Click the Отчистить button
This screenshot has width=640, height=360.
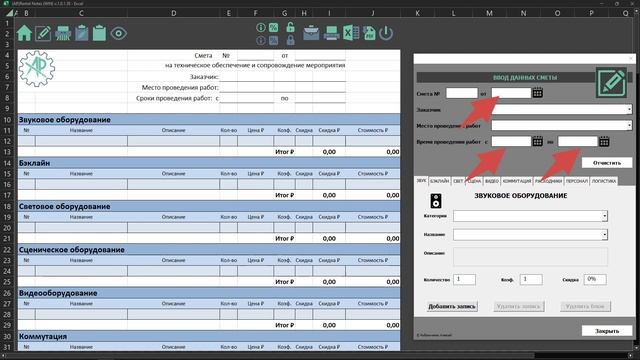[x=607, y=162]
